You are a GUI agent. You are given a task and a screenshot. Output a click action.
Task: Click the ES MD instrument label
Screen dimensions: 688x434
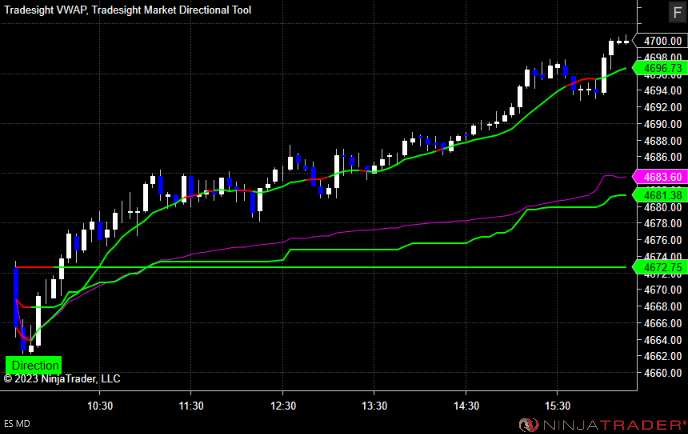pos(17,424)
